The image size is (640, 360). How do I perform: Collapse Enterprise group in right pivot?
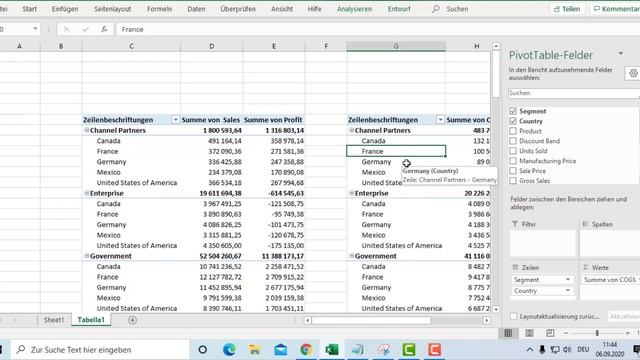click(351, 193)
